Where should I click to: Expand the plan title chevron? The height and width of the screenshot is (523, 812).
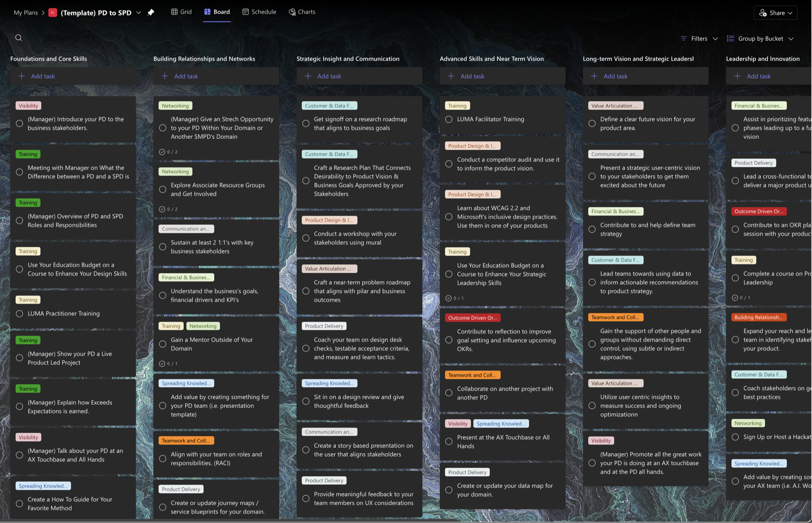(138, 13)
